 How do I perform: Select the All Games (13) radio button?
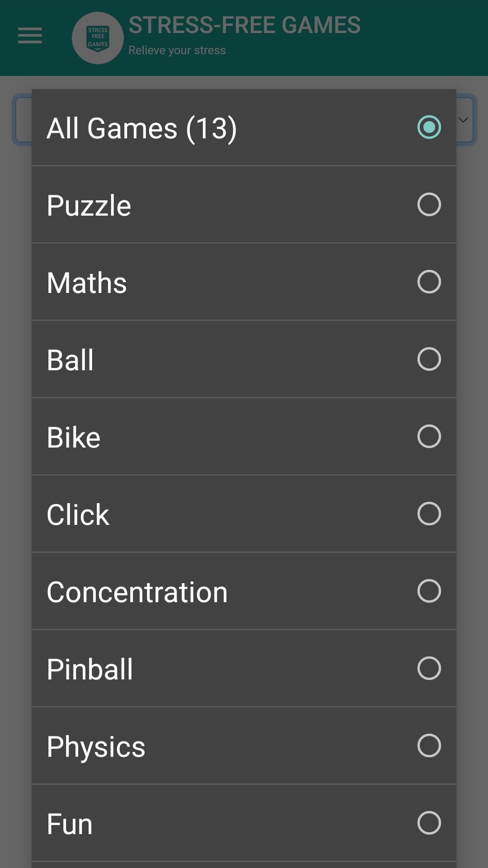pos(429,127)
